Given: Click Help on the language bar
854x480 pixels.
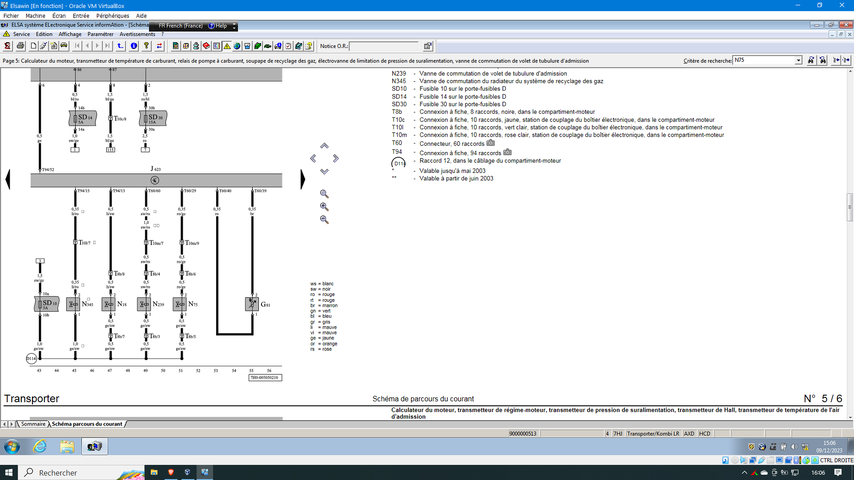Looking at the screenshot, I should (x=218, y=26).
